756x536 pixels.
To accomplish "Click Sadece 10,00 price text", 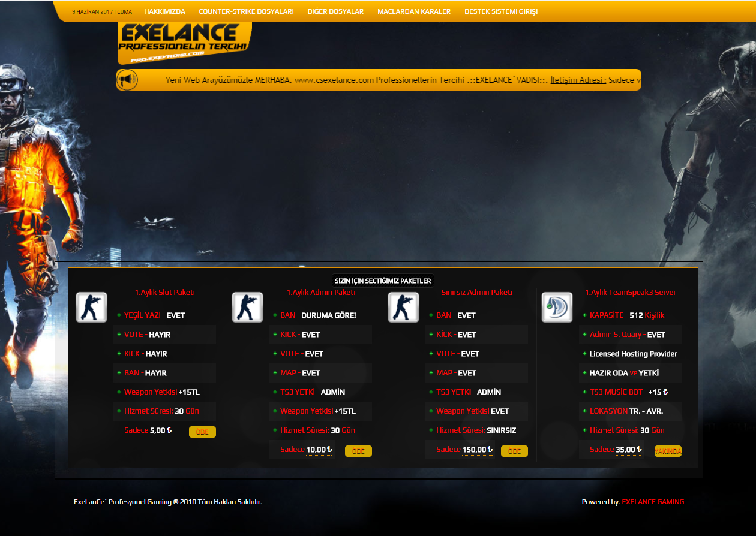I will (307, 450).
